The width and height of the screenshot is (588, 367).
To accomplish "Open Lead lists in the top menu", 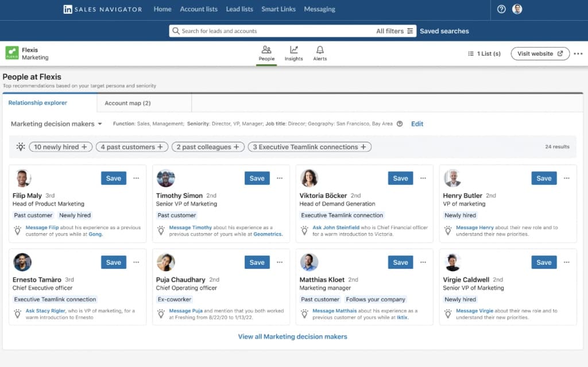I will point(239,9).
